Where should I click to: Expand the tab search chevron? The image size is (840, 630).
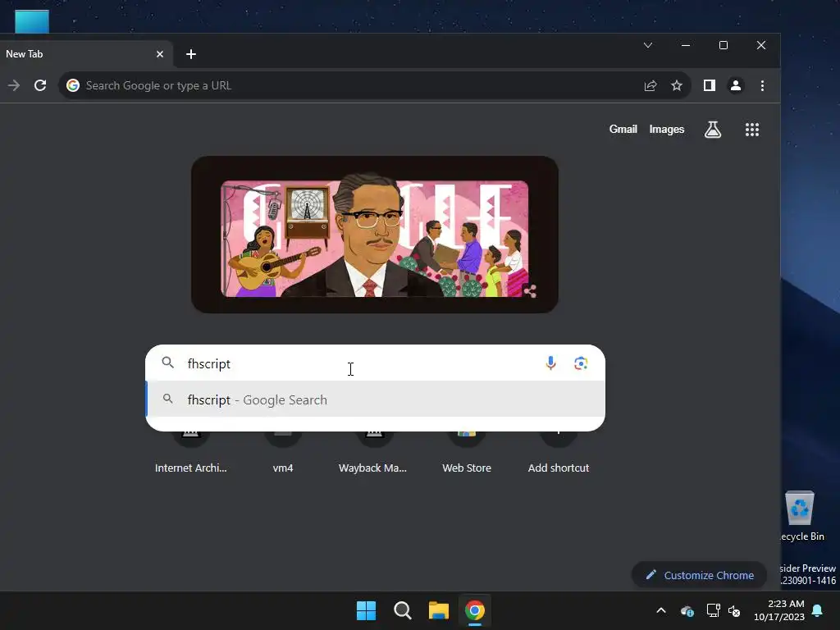[x=648, y=45]
